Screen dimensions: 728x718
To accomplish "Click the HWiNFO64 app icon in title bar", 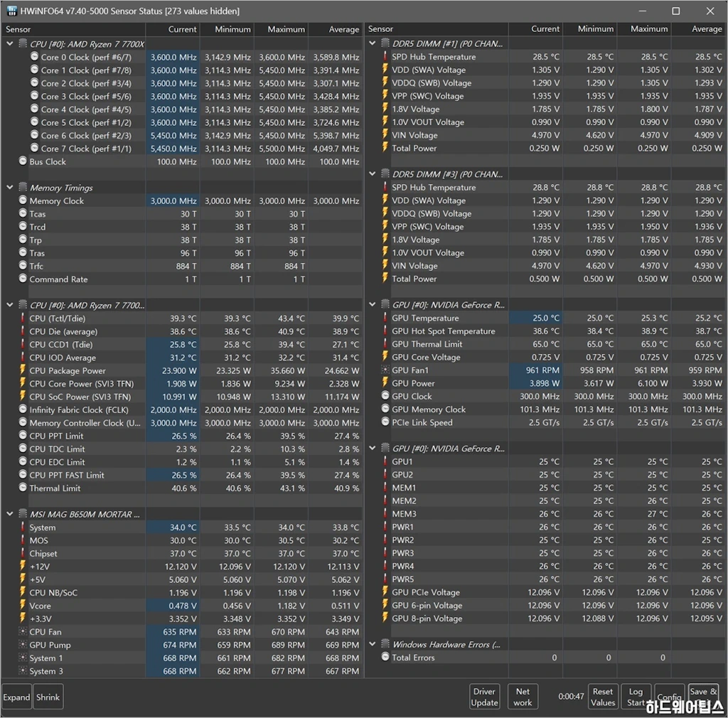I will [x=11, y=11].
